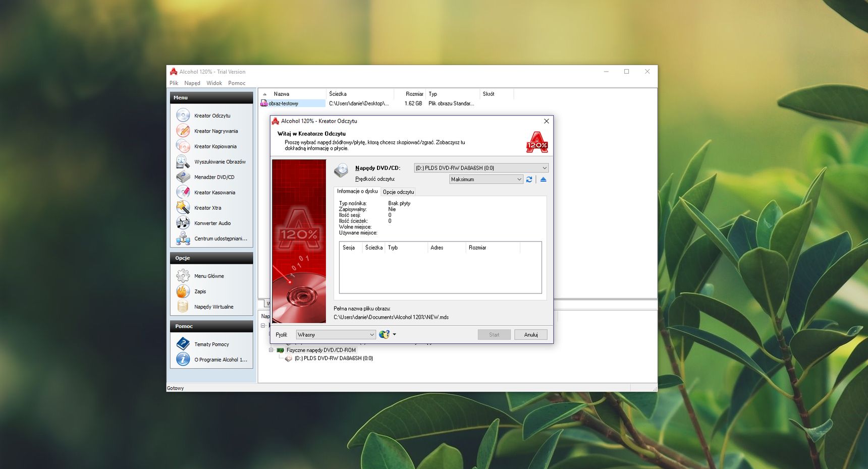Screen dimensions: 868x469
Task: Launch Kreator Nagrywania in the sidebar
Action: [215, 131]
